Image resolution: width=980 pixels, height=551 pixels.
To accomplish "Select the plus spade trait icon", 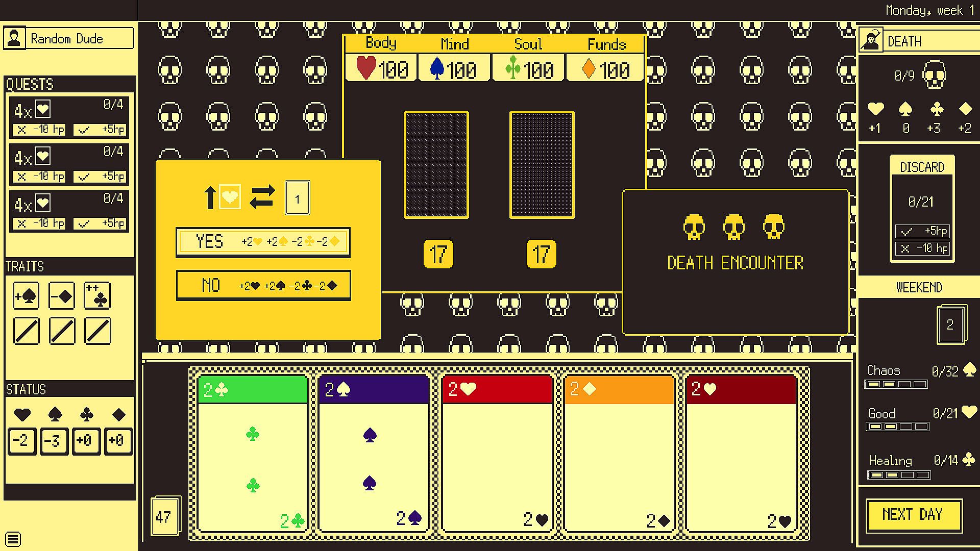I will pos(26,296).
